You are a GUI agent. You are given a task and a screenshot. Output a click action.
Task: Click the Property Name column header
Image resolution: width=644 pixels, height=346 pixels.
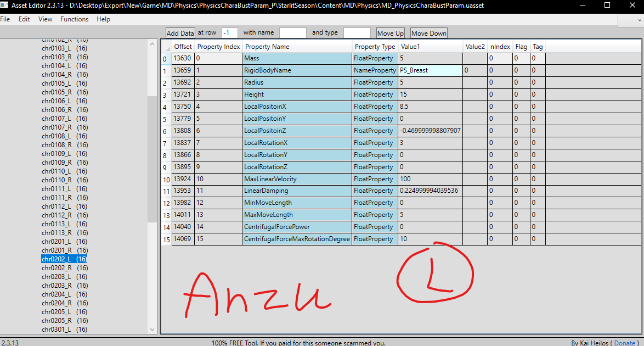(x=297, y=47)
